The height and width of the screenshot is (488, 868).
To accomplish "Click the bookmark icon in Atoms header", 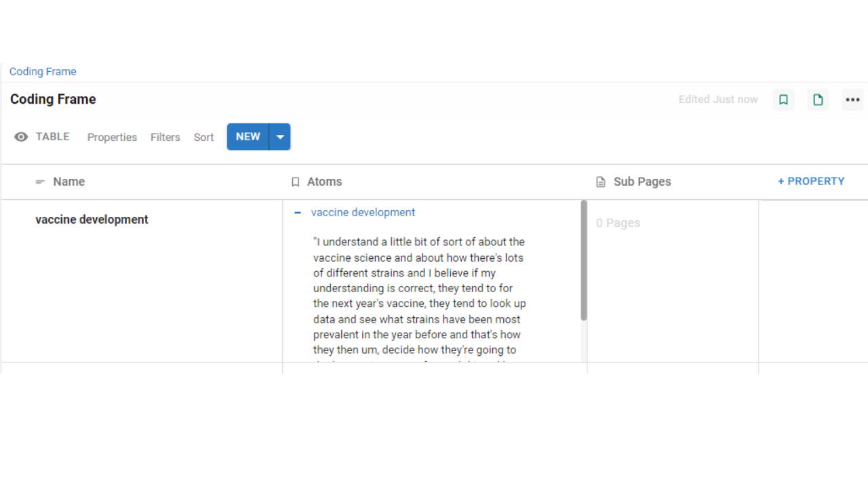I will (x=295, y=182).
